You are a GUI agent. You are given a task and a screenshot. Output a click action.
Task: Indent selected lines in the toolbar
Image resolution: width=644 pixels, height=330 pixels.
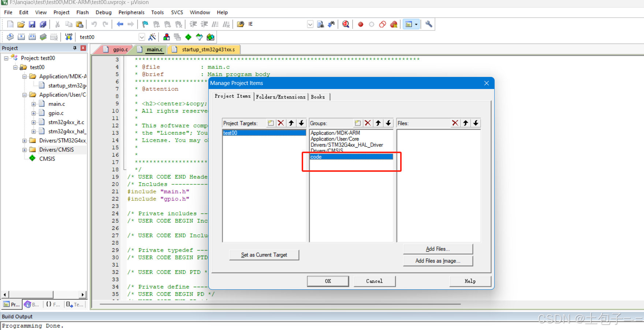pyautogui.click(x=193, y=24)
